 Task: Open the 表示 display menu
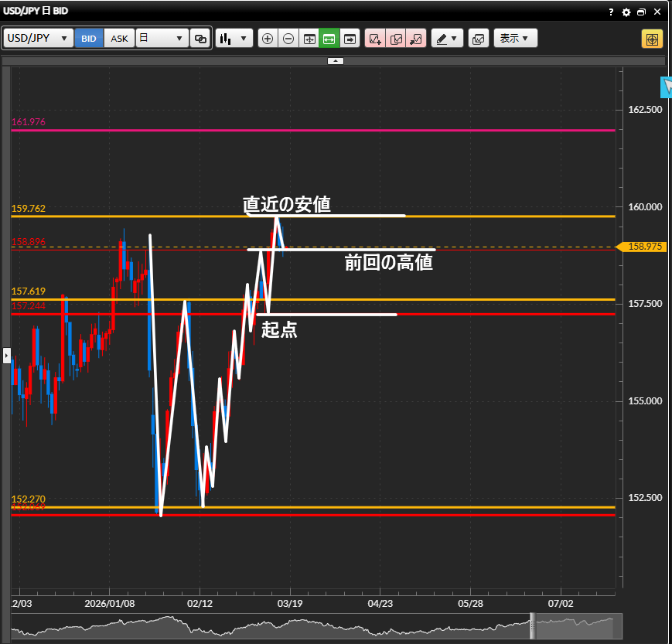click(515, 39)
